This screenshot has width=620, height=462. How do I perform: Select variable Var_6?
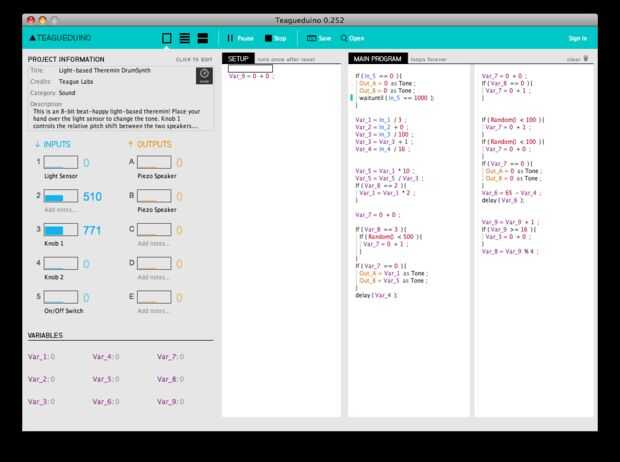[x=106, y=402]
